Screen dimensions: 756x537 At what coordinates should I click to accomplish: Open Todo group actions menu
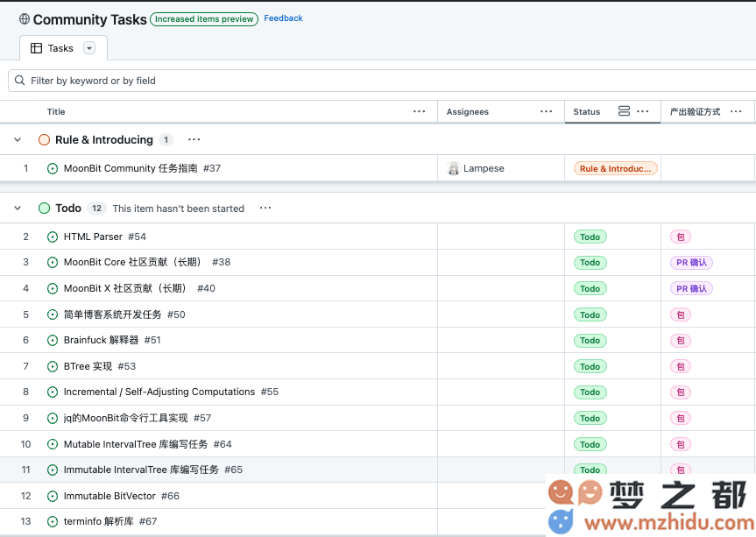coord(265,208)
